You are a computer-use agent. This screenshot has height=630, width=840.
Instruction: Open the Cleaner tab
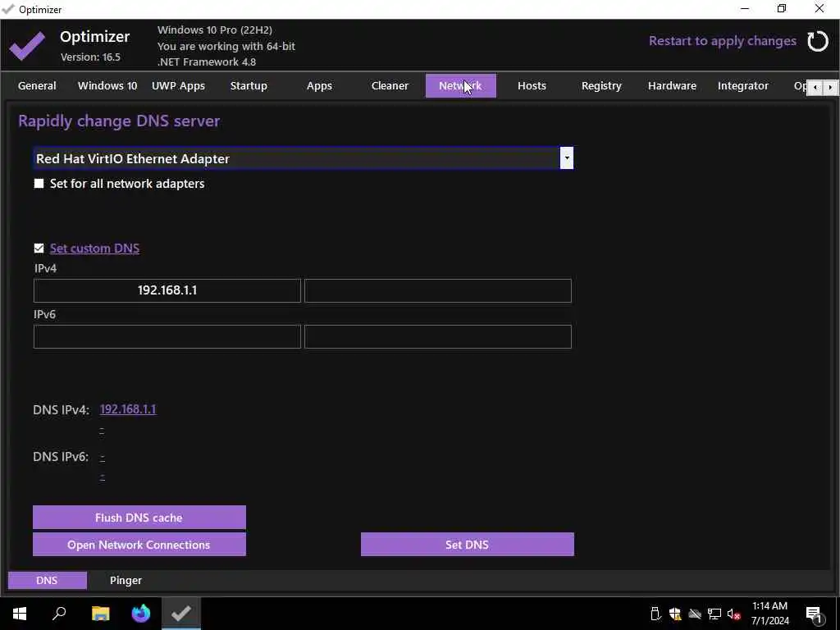click(390, 85)
